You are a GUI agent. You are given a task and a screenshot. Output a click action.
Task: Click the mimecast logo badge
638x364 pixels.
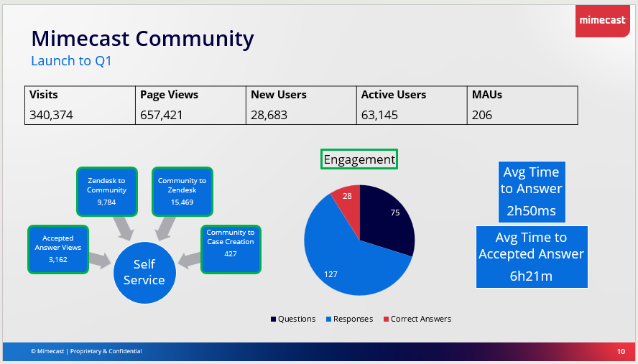[603, 21]
